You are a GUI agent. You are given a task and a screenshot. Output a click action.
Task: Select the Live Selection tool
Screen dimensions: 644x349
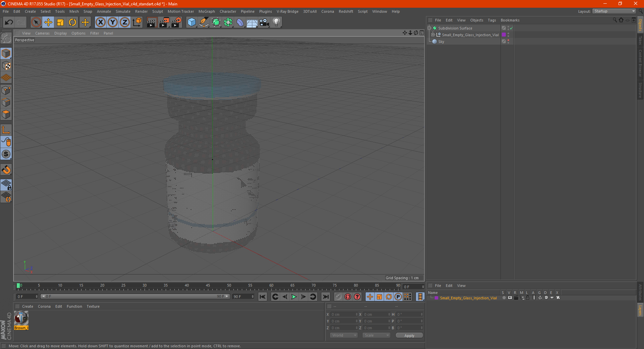[x=36, y=22]
